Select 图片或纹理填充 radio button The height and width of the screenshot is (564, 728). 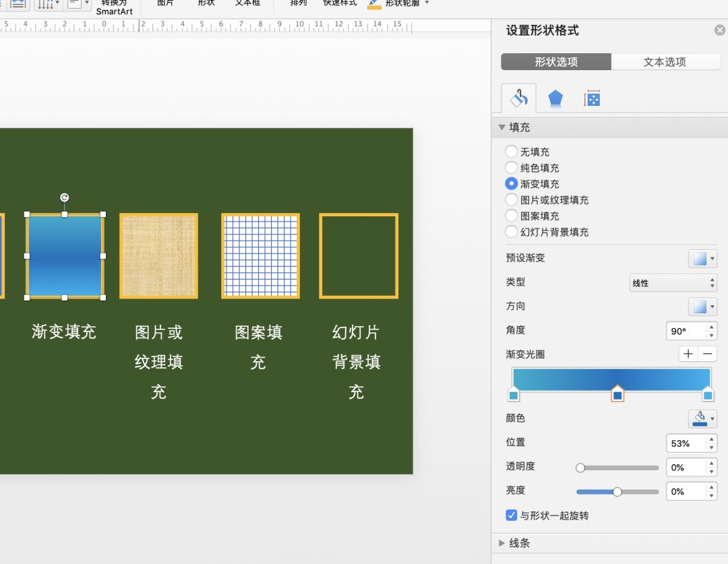[511, 199]
